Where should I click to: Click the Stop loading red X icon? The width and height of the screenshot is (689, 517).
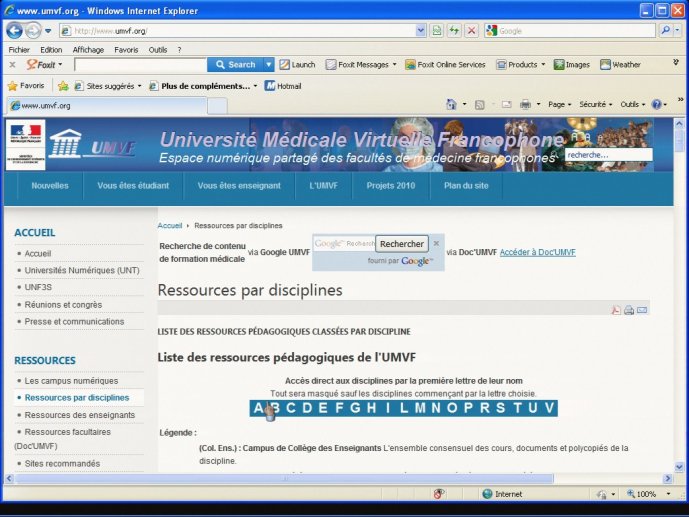point(471,30)
